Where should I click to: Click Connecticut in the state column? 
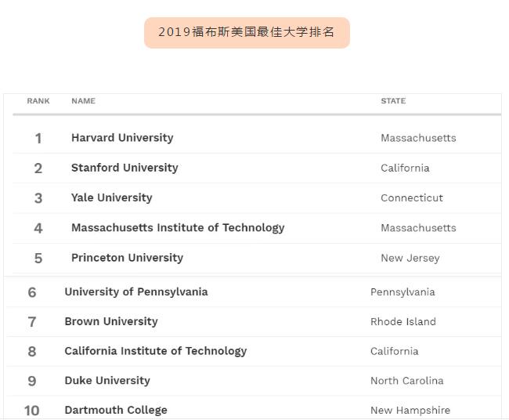pos(412,198)
